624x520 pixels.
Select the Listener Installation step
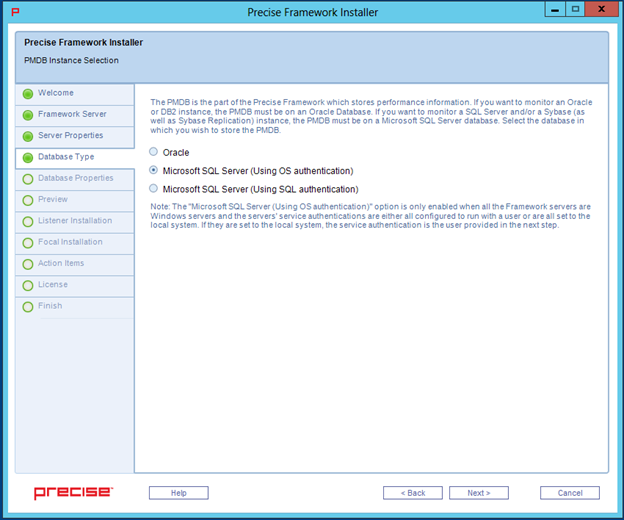(x=75, y=222)
